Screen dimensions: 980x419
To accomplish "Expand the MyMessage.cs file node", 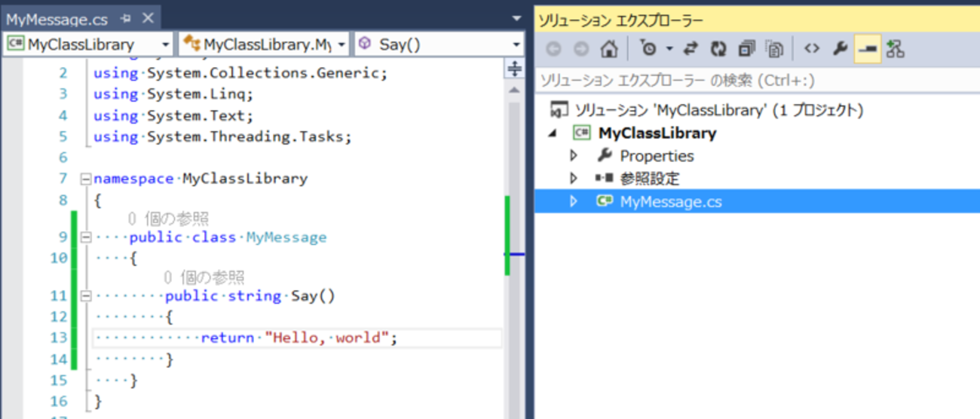I will pyautogui.click(x=574, y=201).
